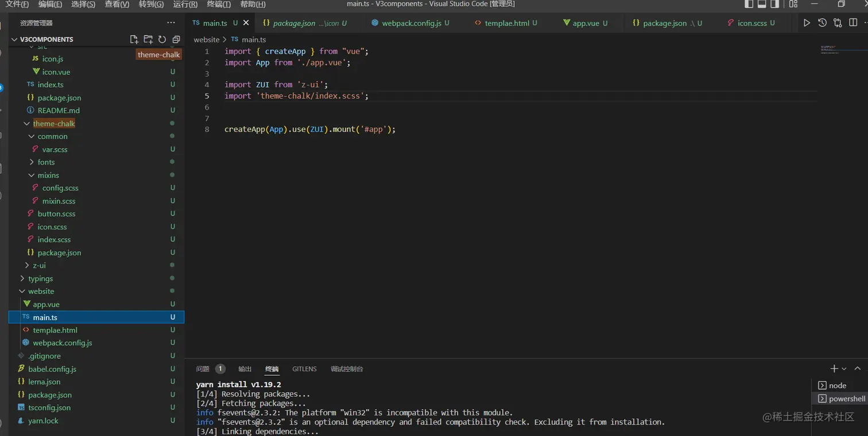Click the info icon of README.md
Image resolution: width=868 pixels, height=436 pixels.
(x=31, y=110)
